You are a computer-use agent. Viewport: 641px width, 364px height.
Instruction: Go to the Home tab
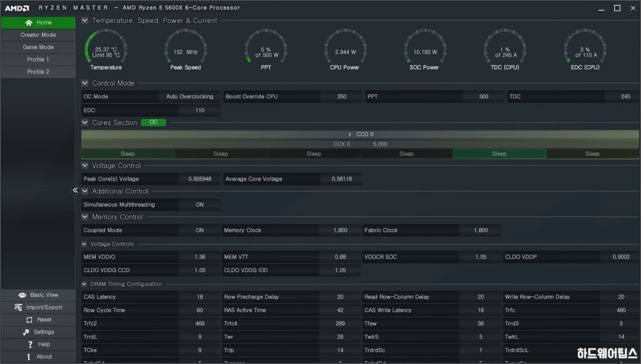[38, 23]
